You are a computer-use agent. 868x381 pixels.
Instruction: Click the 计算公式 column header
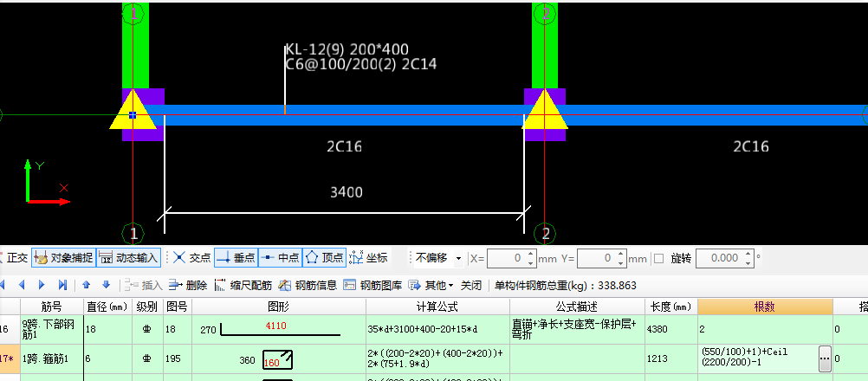[437, 307]
